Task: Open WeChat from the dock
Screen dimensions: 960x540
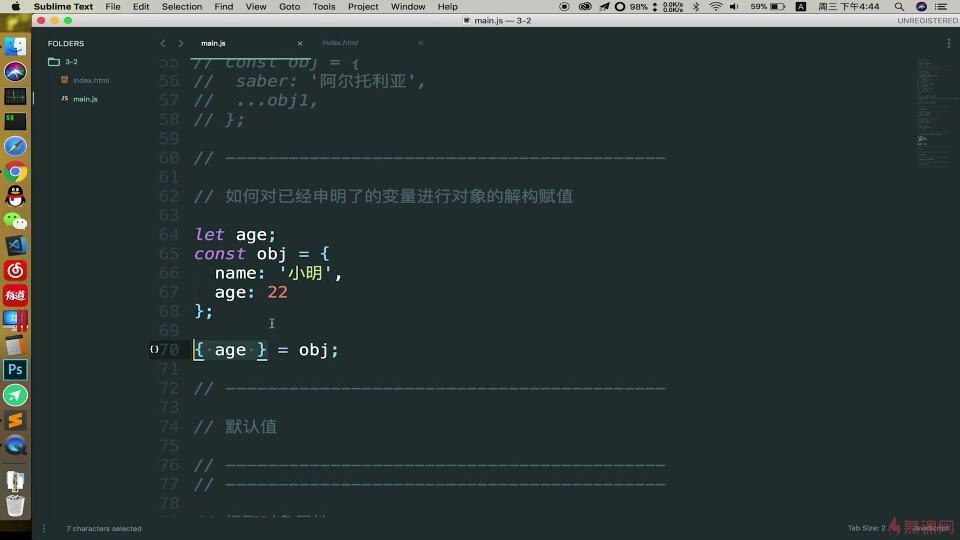Action: (x=15, y=220)
